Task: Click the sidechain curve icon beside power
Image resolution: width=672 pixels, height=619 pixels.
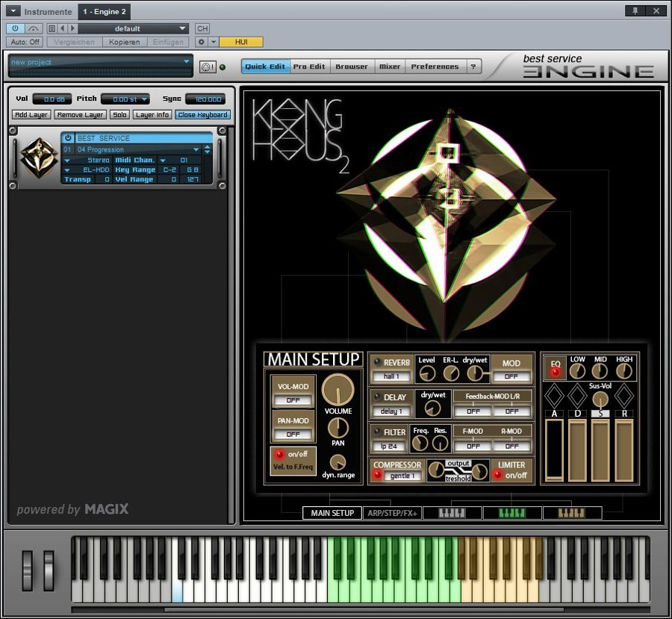Action: (x=33, y=28)
